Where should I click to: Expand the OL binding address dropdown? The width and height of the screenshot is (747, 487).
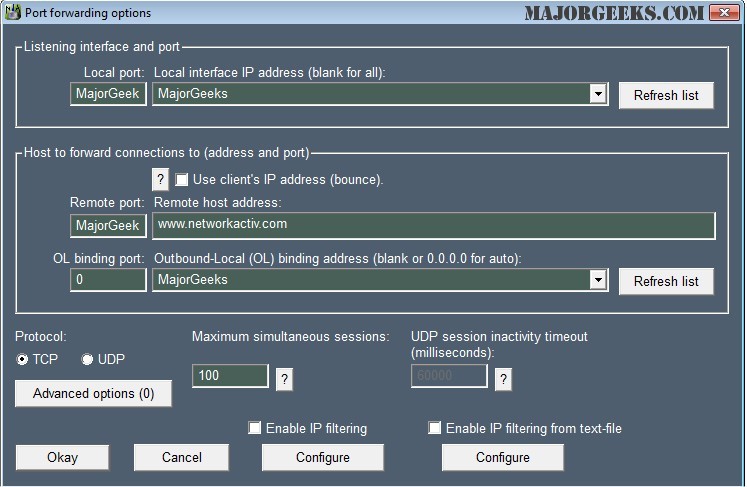[597, 280]
